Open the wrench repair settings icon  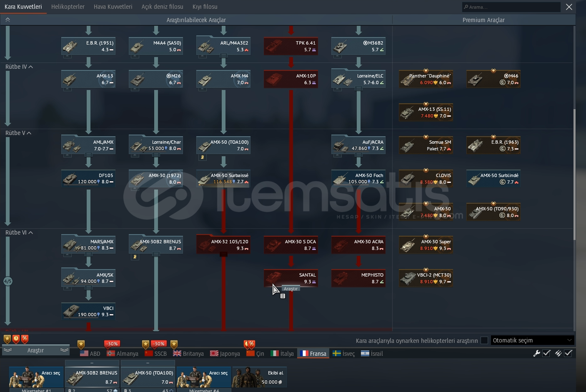pos(537,353)
